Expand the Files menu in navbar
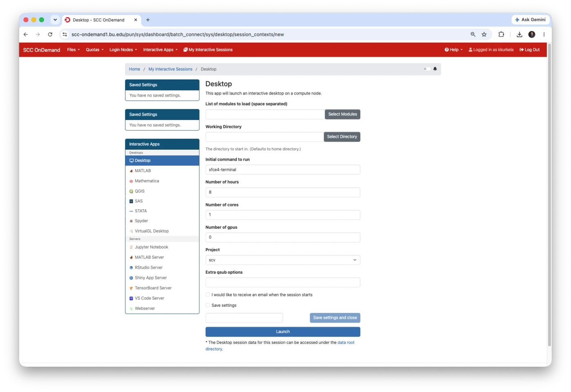Screen dimensions: 571x392 tap(73, 50)
